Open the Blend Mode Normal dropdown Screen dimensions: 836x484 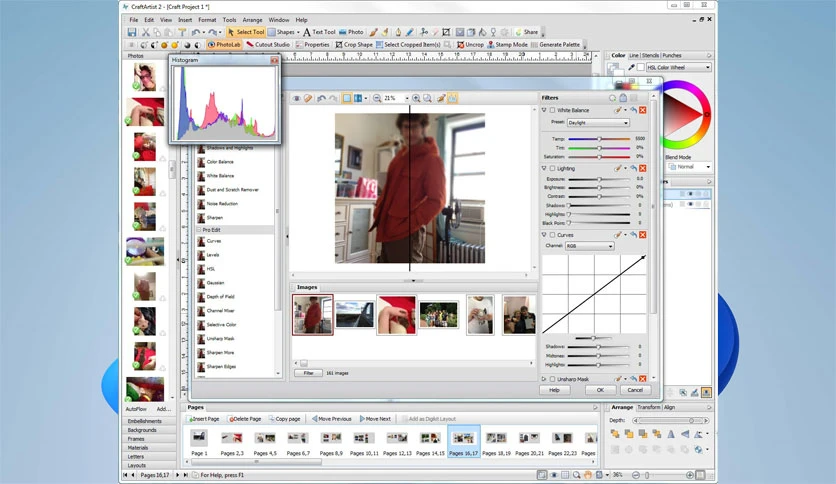pos(689,167)
